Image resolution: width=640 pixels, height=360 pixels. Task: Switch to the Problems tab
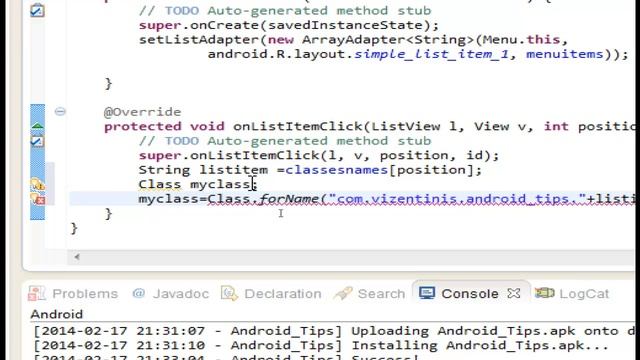[x=73, y=293]
